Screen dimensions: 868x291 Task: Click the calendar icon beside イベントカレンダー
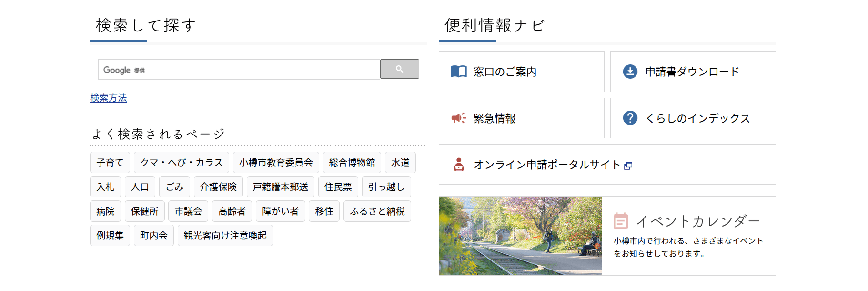click(x=621, y=221)
